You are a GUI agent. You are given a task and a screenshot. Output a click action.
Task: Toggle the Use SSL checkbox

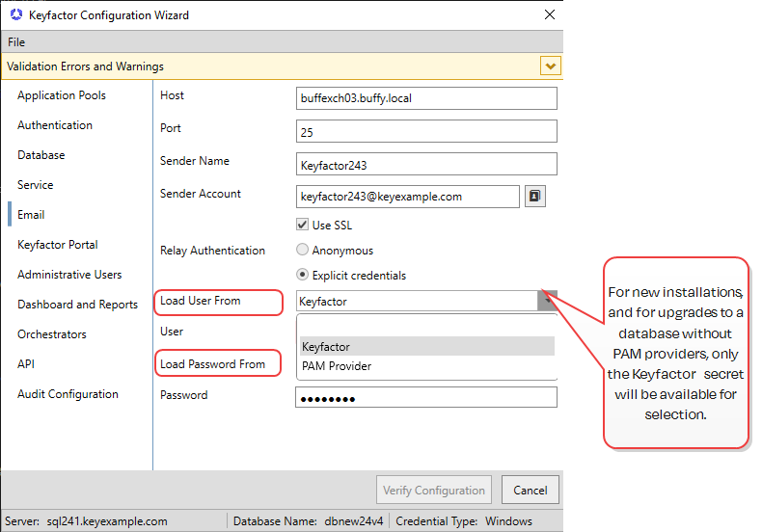(x=303, y=226)
